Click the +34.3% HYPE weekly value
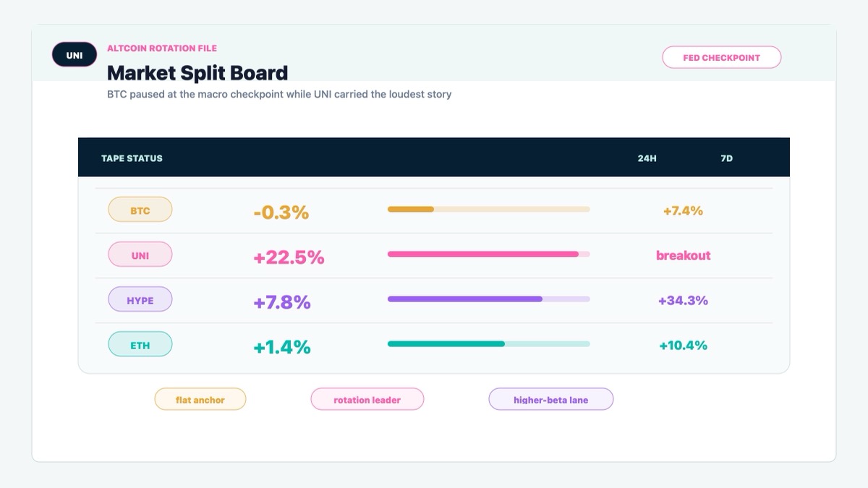Image resolution: width=868 pixels, height=488 pixels. pos(684,300)
